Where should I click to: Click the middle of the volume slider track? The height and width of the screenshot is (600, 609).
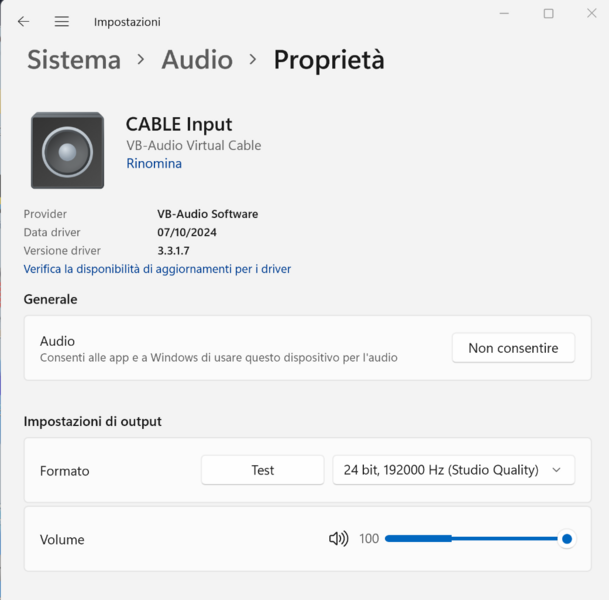[476, 539]
